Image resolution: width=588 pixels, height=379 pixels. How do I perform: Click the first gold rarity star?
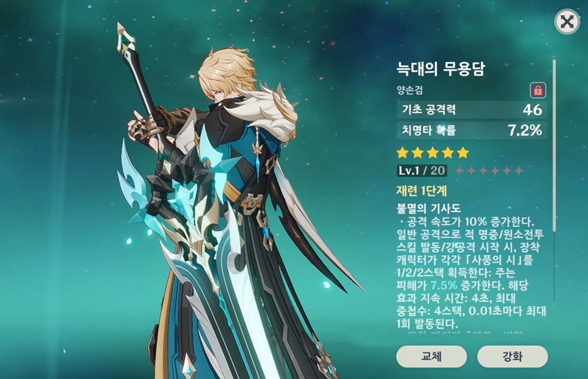coord(403,153)
